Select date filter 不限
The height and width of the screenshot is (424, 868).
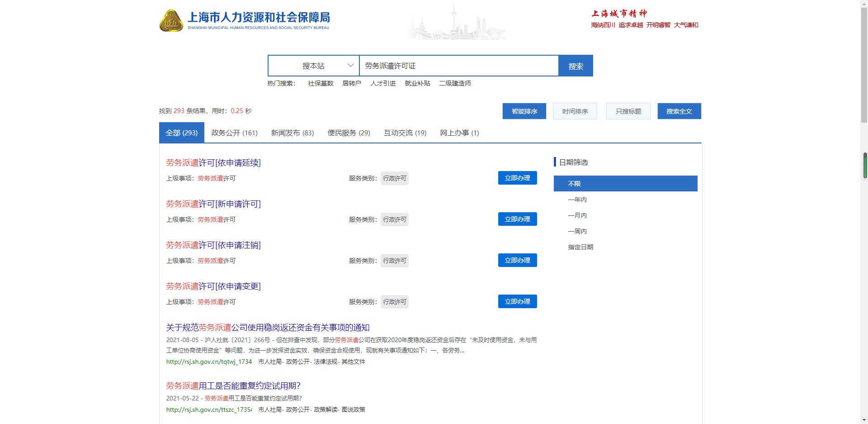coord(626,184)
